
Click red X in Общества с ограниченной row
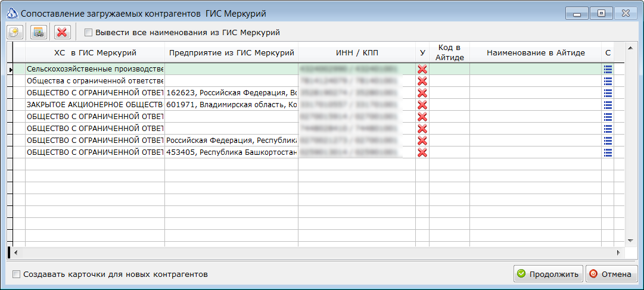pos(422,82)
